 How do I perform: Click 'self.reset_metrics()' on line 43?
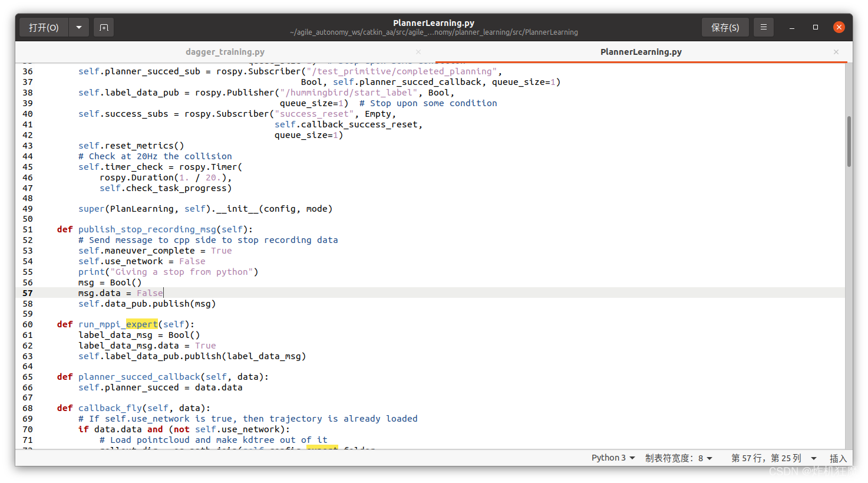click(x=131, y=146)
